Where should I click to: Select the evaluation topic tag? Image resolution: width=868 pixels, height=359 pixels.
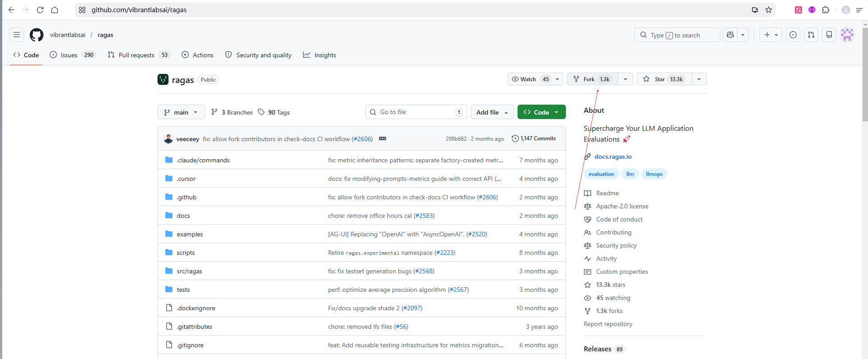tap(601, 174)
